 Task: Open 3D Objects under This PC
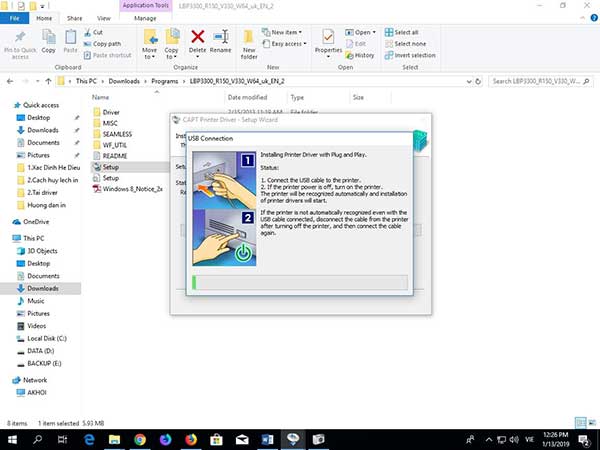click(37, 251)
